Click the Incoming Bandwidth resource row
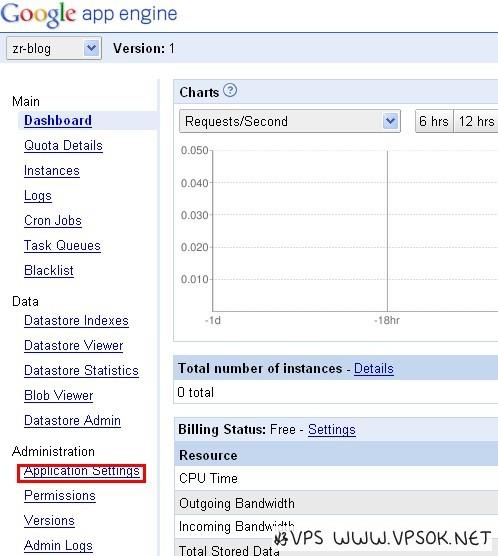The width and height of the screenshot is (498, 556). pos(336,527)
